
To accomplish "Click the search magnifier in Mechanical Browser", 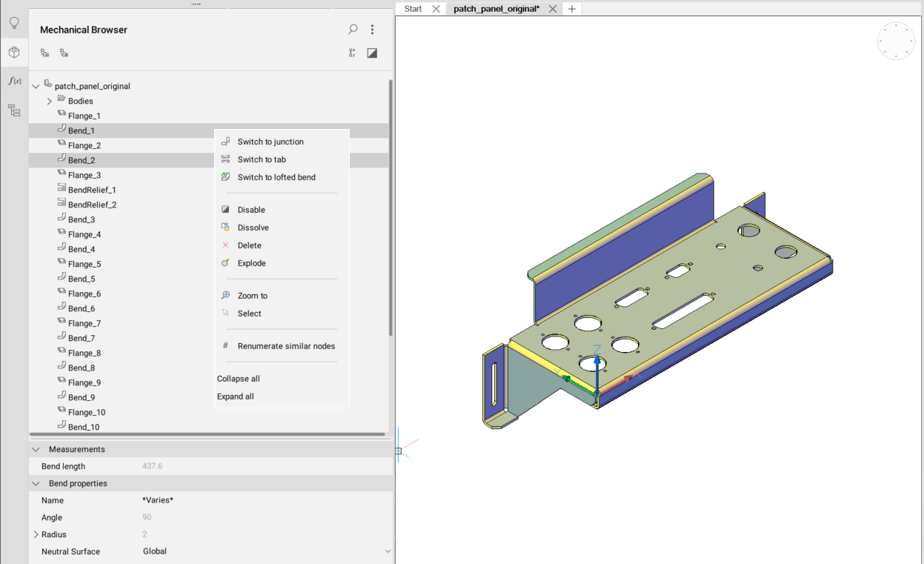I will tap(353, 30).
